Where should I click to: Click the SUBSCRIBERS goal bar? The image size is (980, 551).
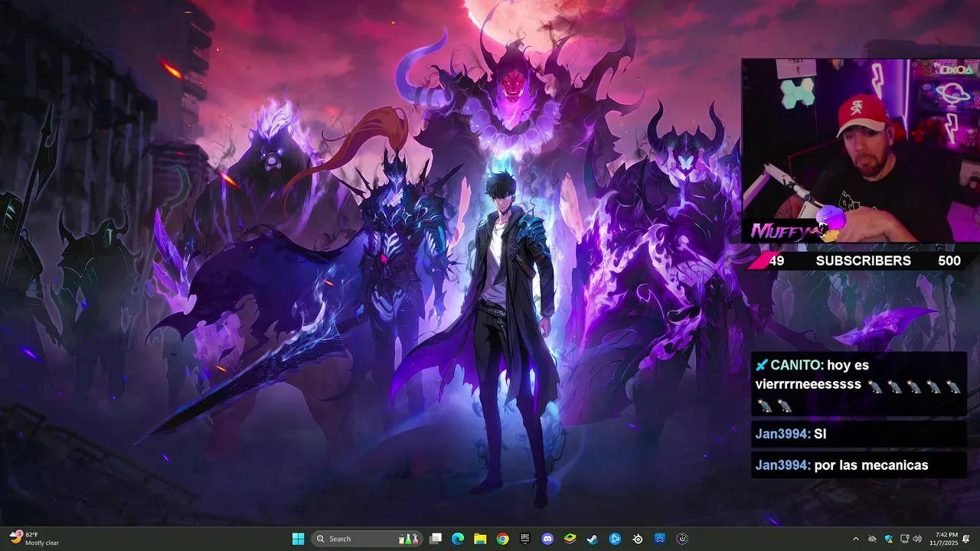point(863,261)
